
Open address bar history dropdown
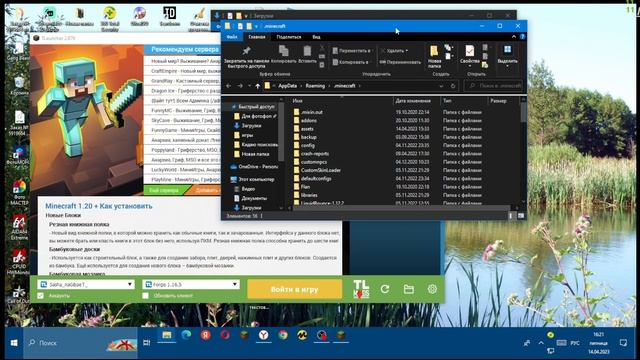click(441, 86)
